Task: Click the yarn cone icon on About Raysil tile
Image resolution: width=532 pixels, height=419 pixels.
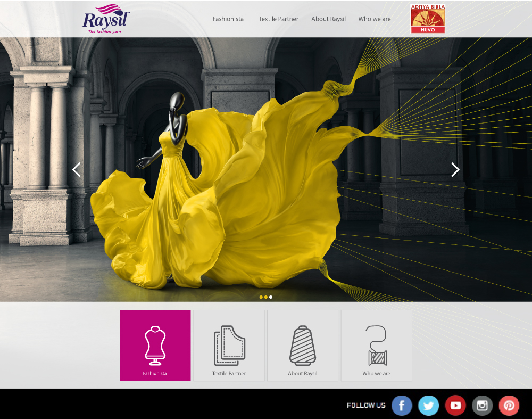Action: pyautogui.click(x=303, y=346)
